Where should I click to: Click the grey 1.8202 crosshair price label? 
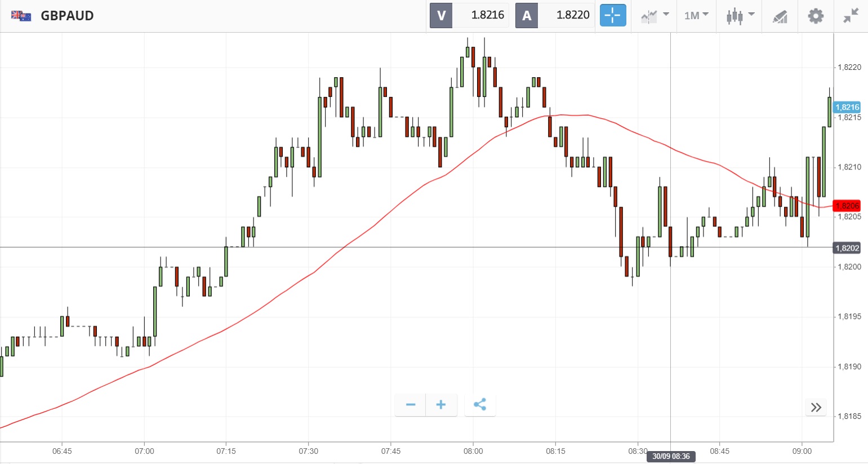[x=847, y=248]
